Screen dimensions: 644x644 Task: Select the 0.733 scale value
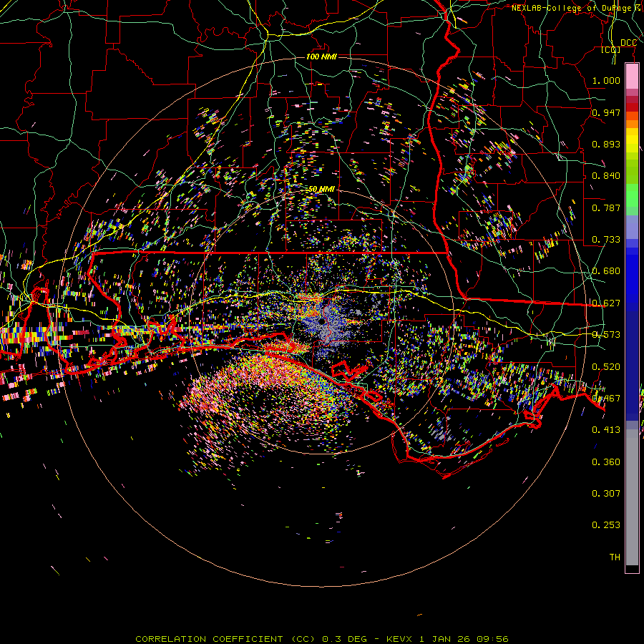[x=606, y=240]
